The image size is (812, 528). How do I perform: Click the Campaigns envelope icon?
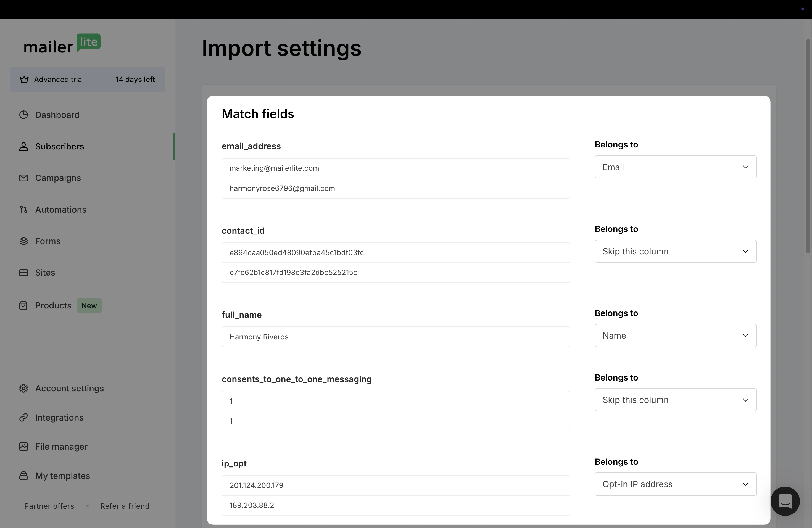coord(23,178)
